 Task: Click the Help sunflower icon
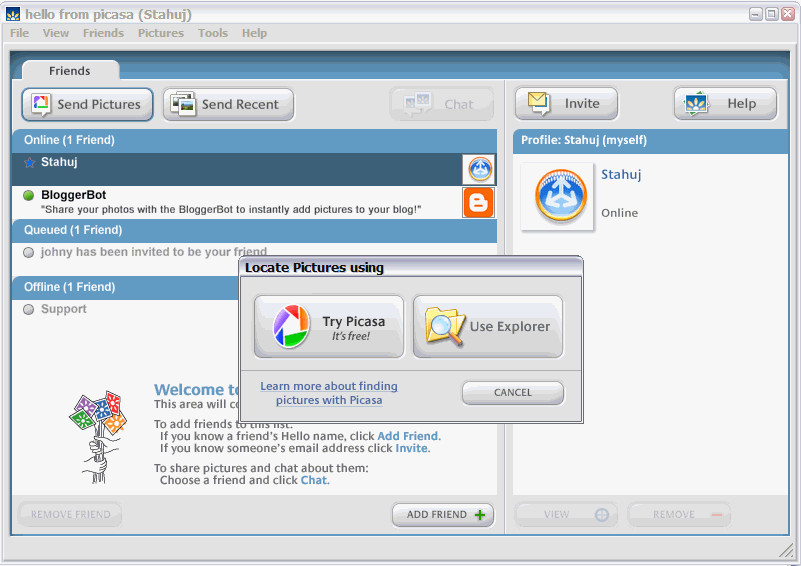click(697, 104)
